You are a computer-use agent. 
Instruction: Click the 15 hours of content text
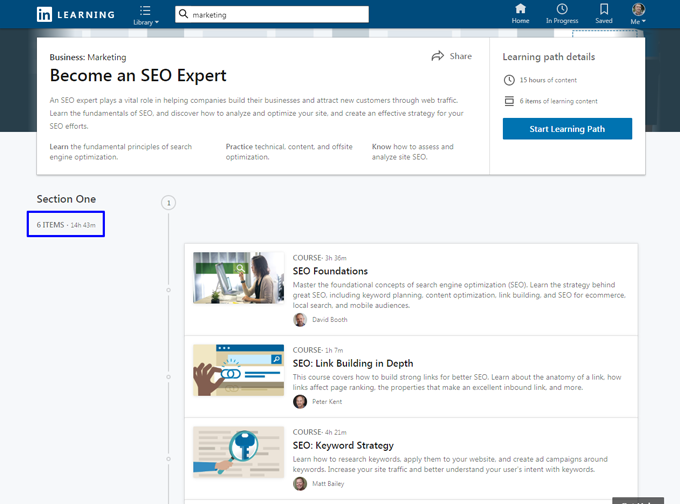tap(548, 80)
